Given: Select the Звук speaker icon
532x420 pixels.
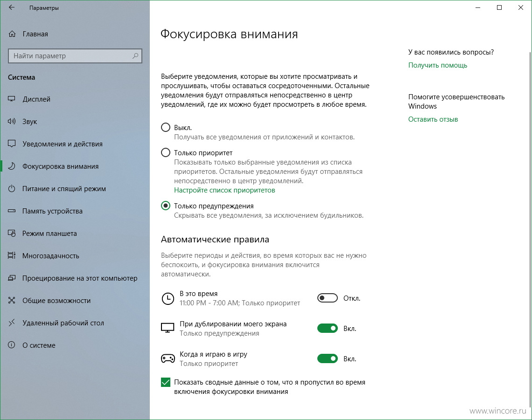Looking at the screenshot, I should point(12,121).
